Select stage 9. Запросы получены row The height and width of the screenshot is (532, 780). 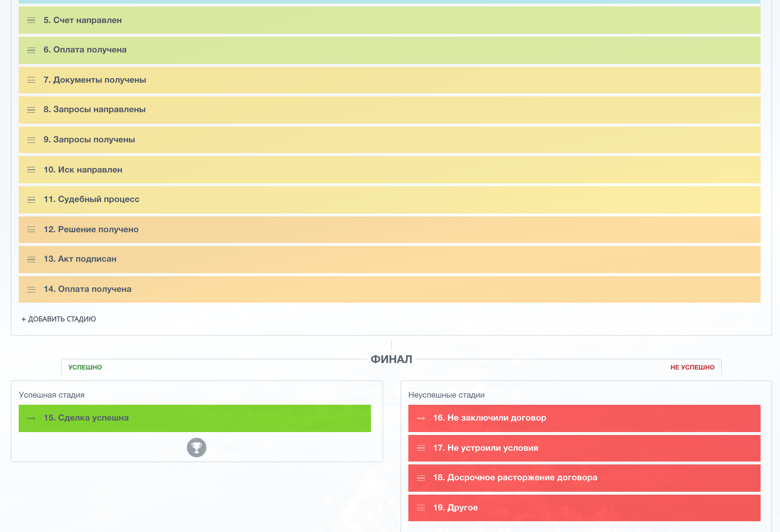pos(89,139)
